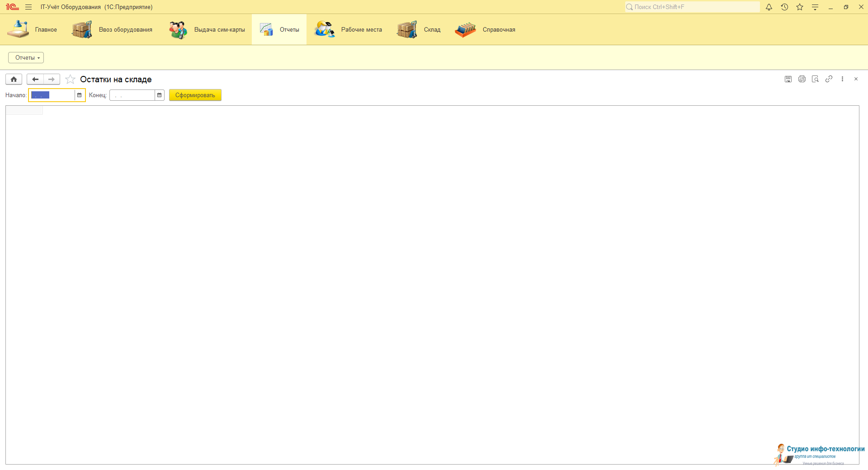Save the report with diskette icon

(x=788, y=79)
